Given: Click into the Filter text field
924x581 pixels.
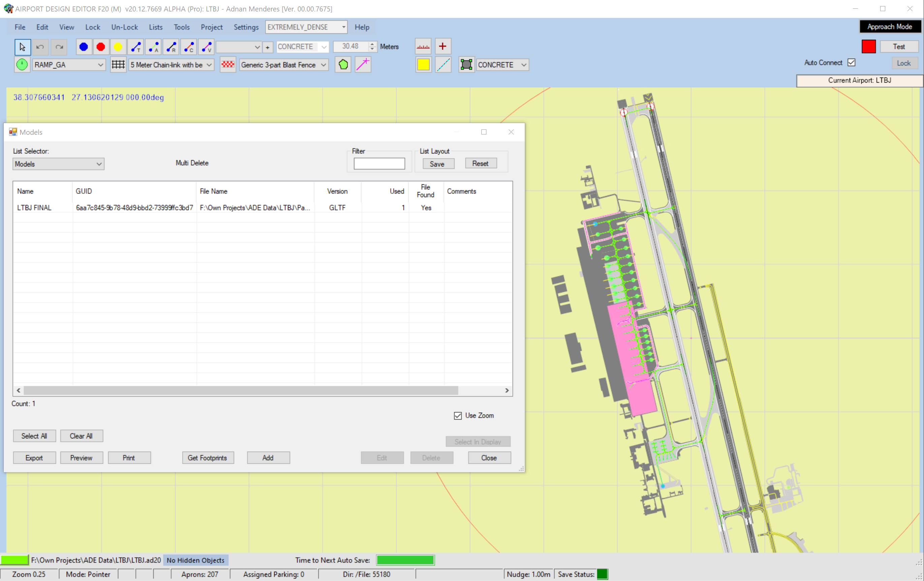Looking at the screenshot, I should (379, 163).
